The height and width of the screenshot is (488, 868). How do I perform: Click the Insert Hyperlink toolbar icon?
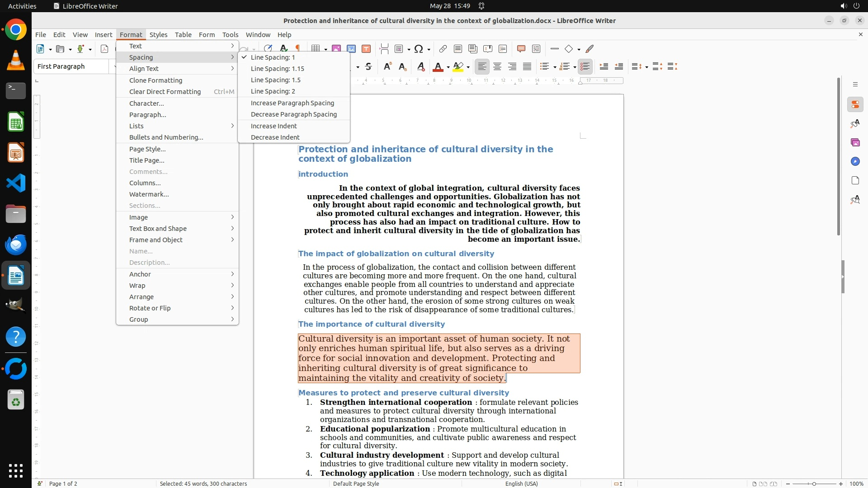(x=443, y=49)
